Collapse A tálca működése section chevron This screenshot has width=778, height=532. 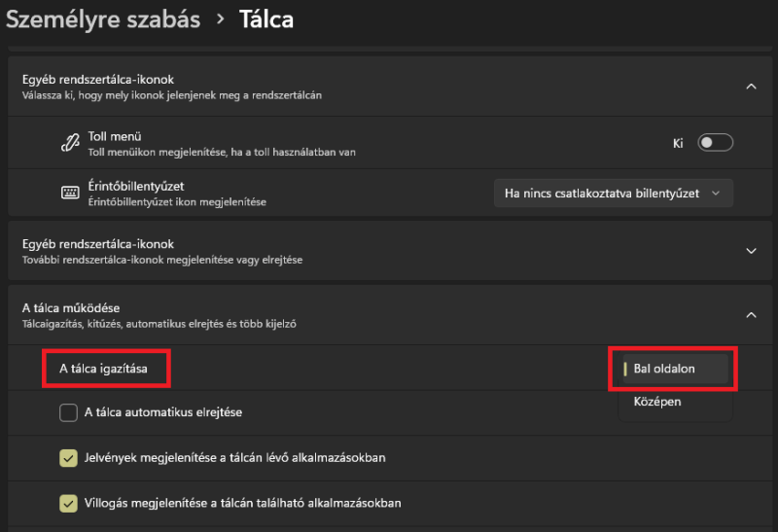click(751, 314)
